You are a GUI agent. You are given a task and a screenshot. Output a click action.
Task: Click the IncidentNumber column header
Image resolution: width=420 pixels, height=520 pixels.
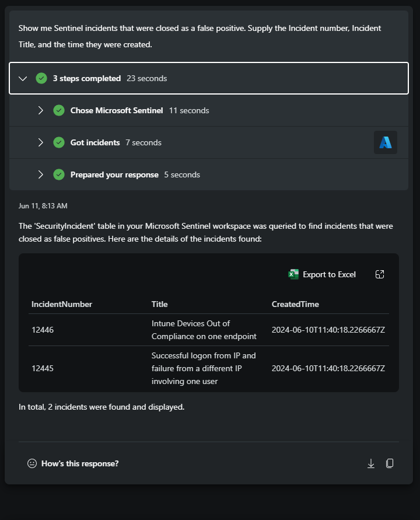click(x=62, y=305)
